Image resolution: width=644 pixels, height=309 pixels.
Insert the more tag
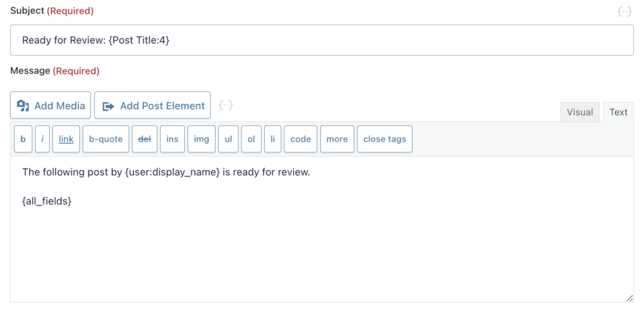point(337,139)
